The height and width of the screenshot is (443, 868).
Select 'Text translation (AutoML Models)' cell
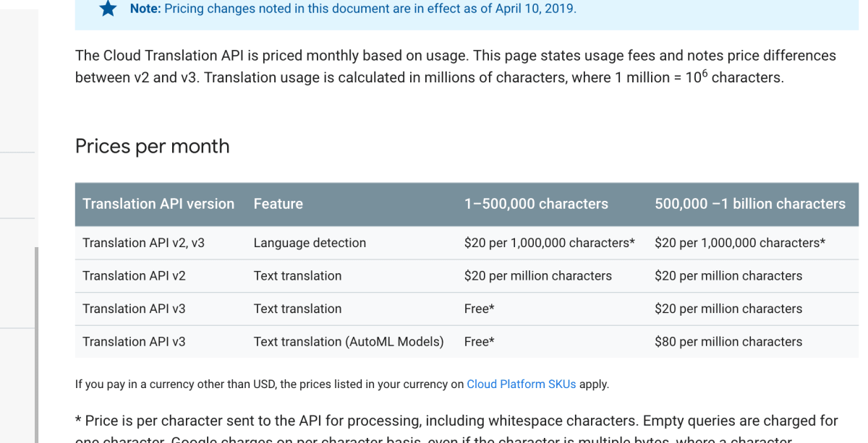coord(349,342)
